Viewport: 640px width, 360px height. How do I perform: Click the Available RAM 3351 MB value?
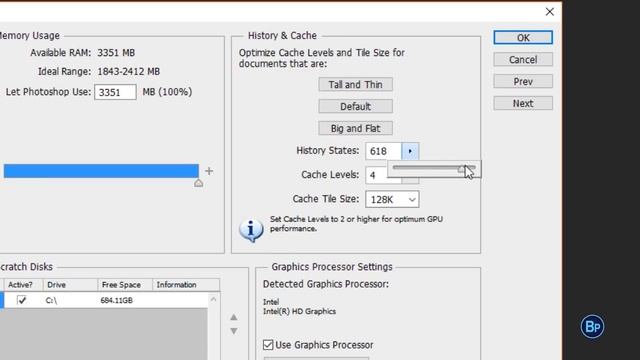[116, 53]
